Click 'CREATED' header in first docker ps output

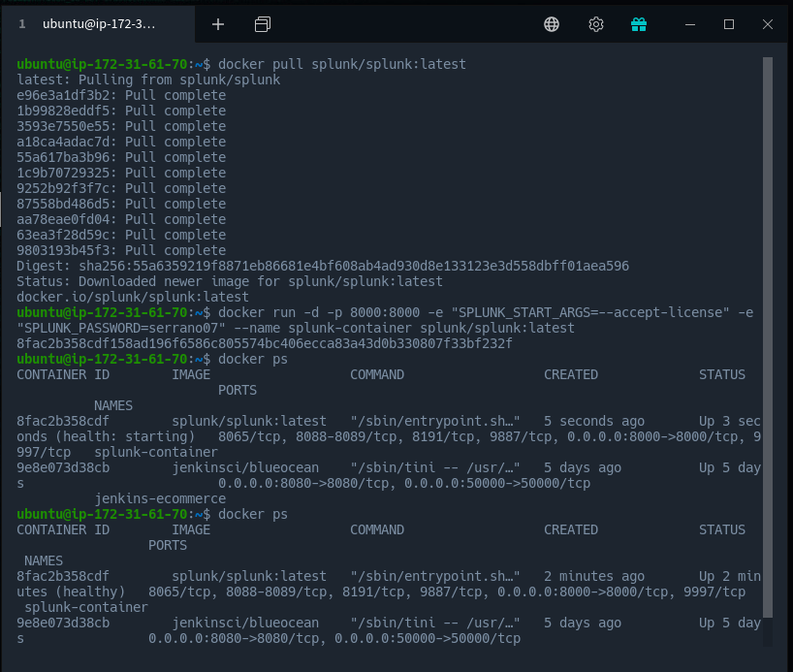coord(571,375)
